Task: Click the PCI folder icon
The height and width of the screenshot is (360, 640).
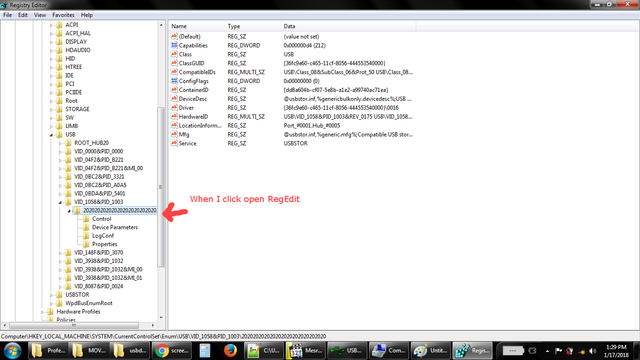Action: [59, 84]
